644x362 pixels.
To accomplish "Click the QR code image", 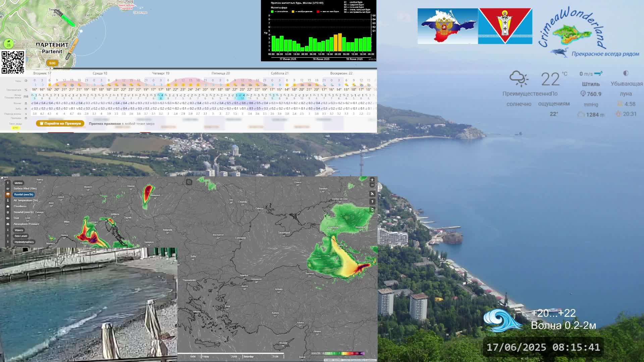I will pyautogui.click(x=13, y=62).
